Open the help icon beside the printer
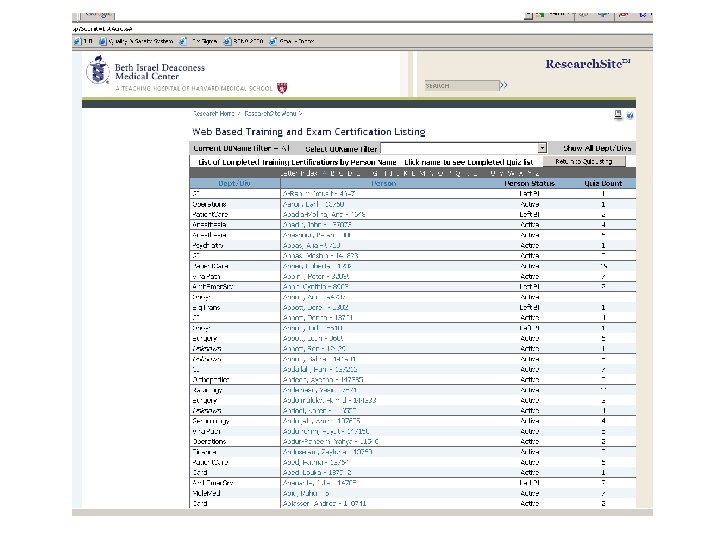 [630, 116]
